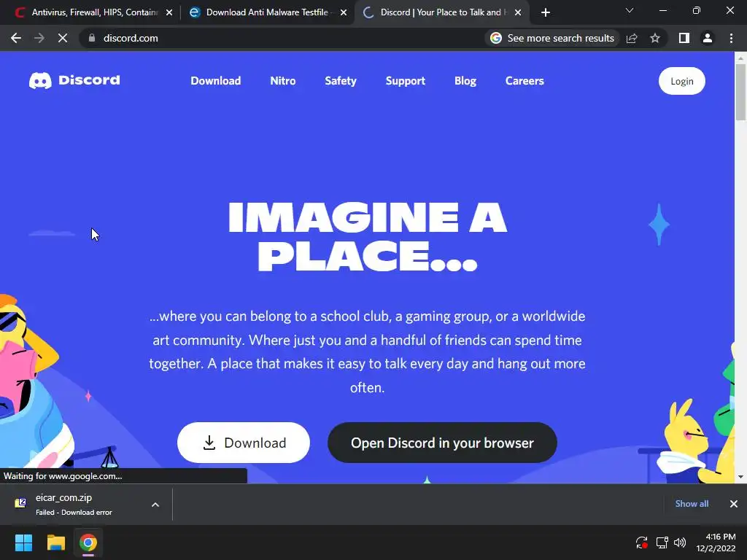Viewport: 747px width, 560px height.
Task: Bookmark this page with the star icon
Action: tap(655, 38)
